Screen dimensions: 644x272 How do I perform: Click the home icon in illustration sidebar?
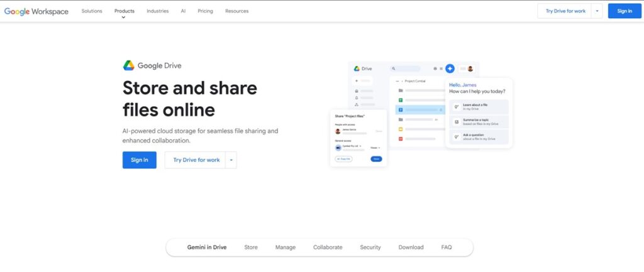click(x=357, y=90)
